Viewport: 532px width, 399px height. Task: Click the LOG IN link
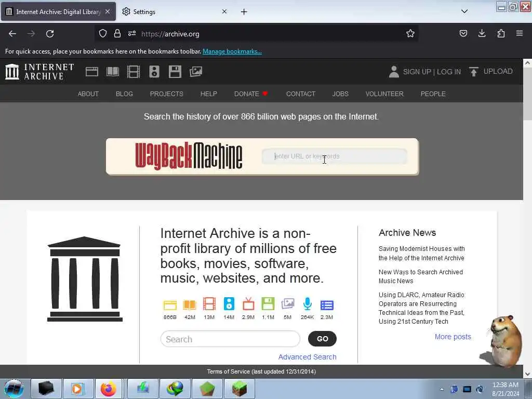(x=448, y=72)
